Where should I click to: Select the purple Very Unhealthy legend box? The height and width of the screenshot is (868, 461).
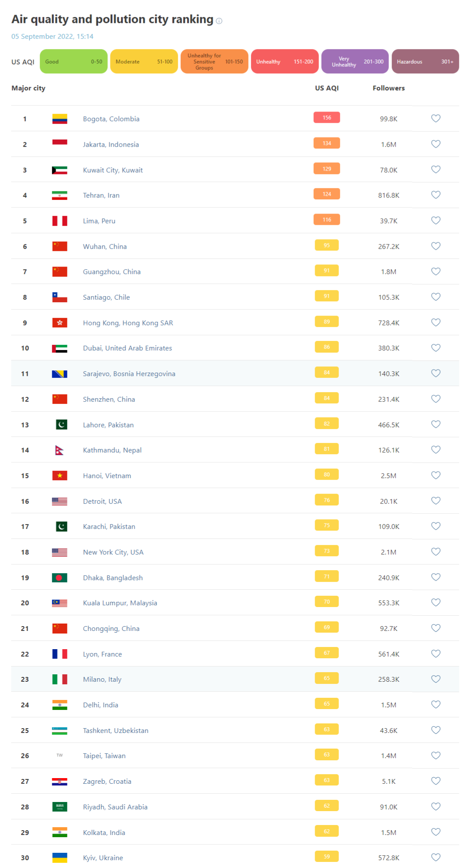coord(355,61)
